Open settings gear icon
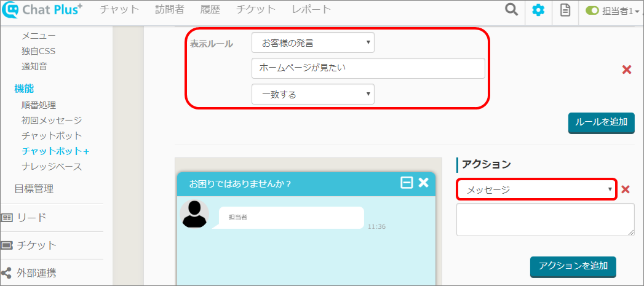This screenshot has width=644, height=286. pyautogui.click(x=538, y=10)
